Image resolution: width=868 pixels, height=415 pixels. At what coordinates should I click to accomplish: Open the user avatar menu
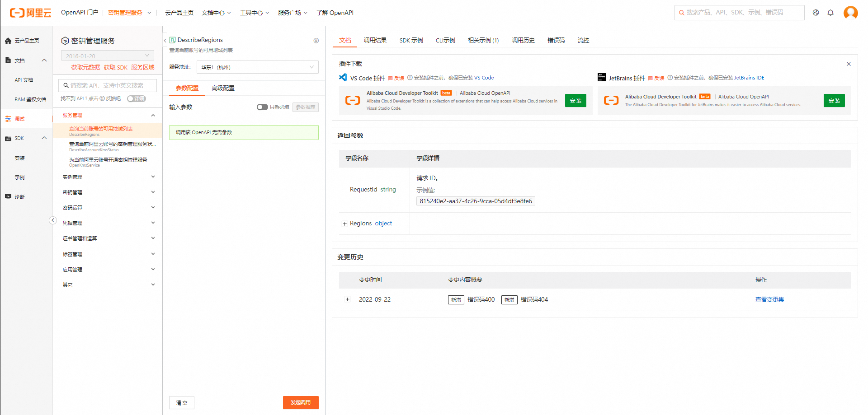[851, 13]
